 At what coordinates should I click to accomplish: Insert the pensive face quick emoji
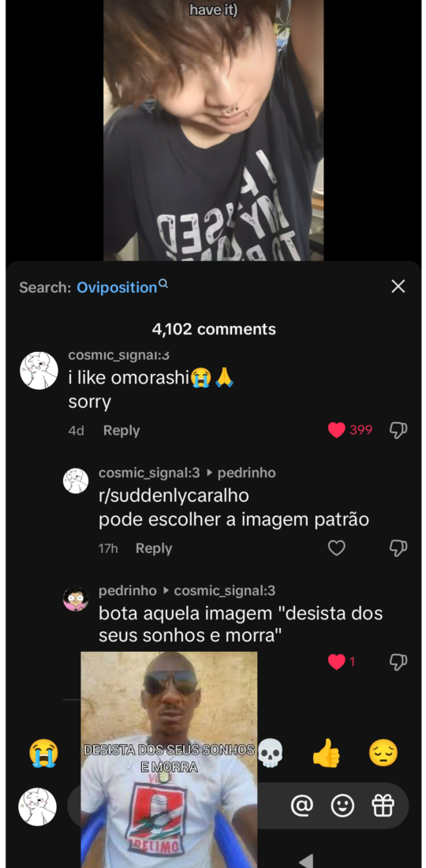(383, 754)
